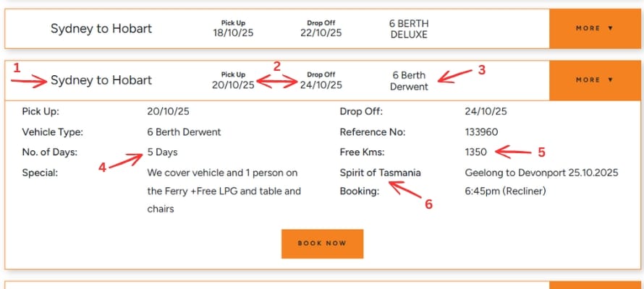
Task: Click the red annotation number 3
Action: (x=479, y=69)
